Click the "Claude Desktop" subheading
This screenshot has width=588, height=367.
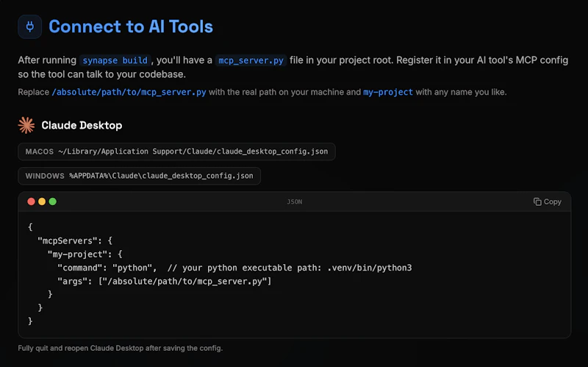(82, 125)
